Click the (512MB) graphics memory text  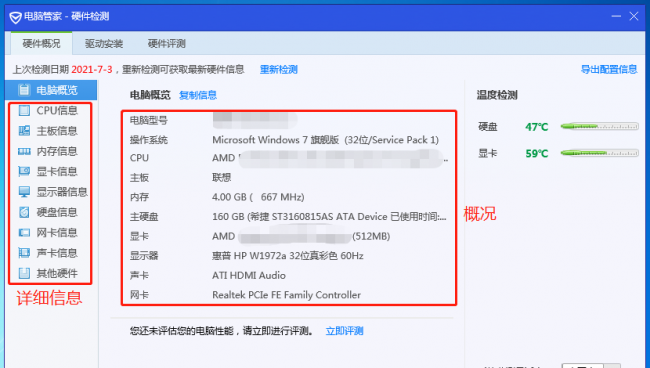tap(371, 236)
